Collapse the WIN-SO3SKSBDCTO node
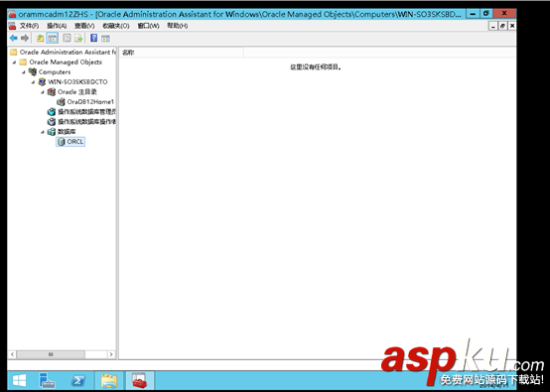The image size is (550, 392). pyautogui.click(x=34, y=82)
